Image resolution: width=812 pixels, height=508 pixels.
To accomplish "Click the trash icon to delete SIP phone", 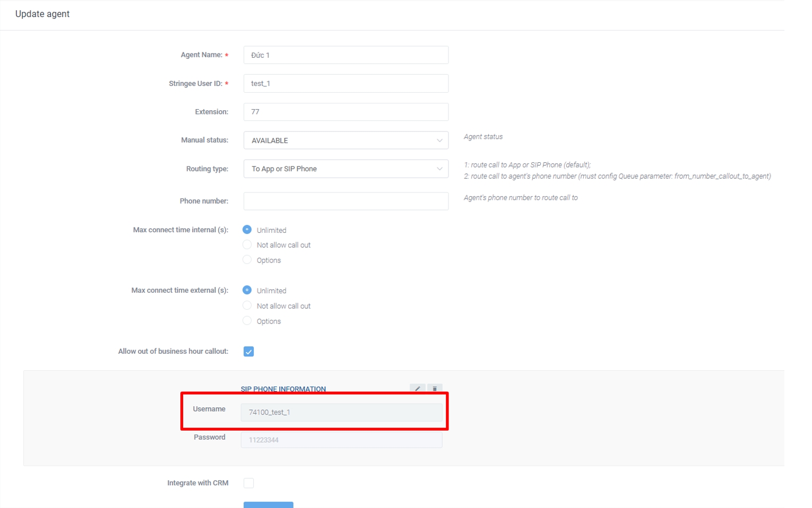I will 434,388.
